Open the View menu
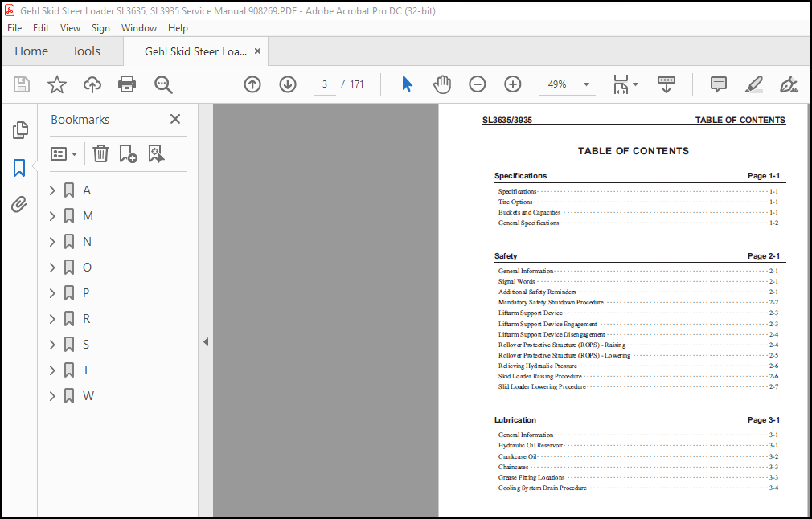Image resolution: width=812 pixels, height=519 pixels. click(70, 28)
